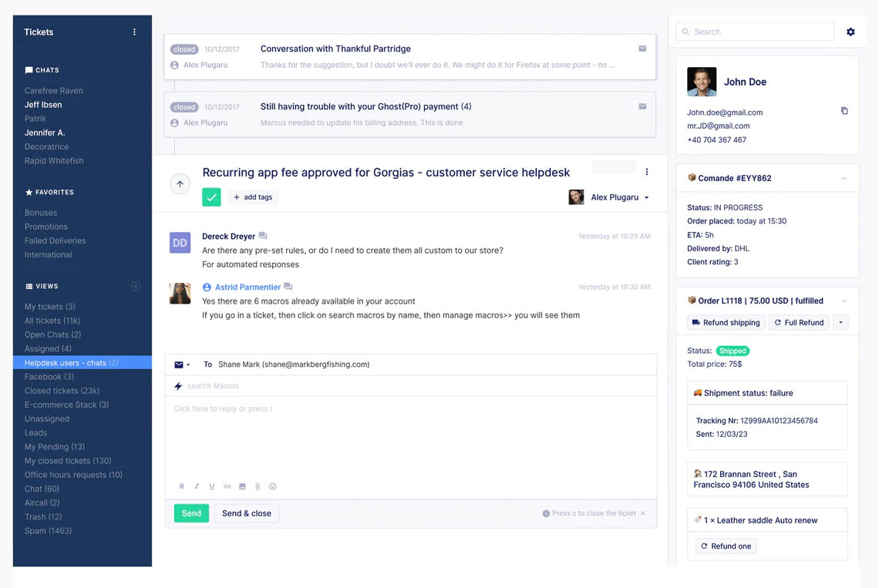Screen dimensions: 879x588
Task: Open the email channel dropdown in composer
Action: coord(182,364)
